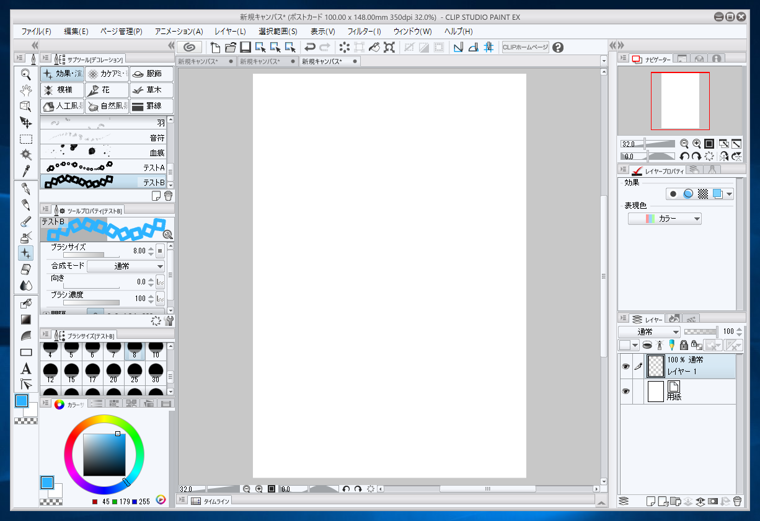Image resolution: width=760 pixels, height=521 pixels.
Task: Select the Pencil tool
Action: tap(26, 205)
